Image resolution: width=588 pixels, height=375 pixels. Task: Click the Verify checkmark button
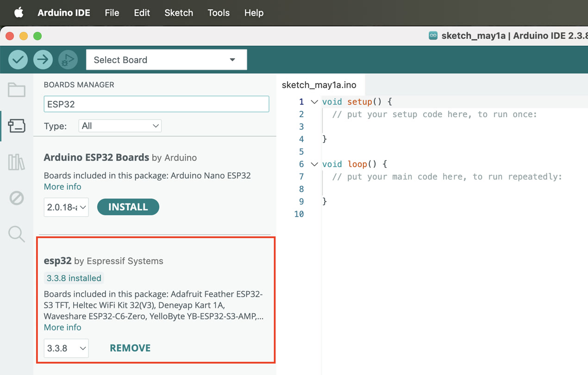pos(18,60)
